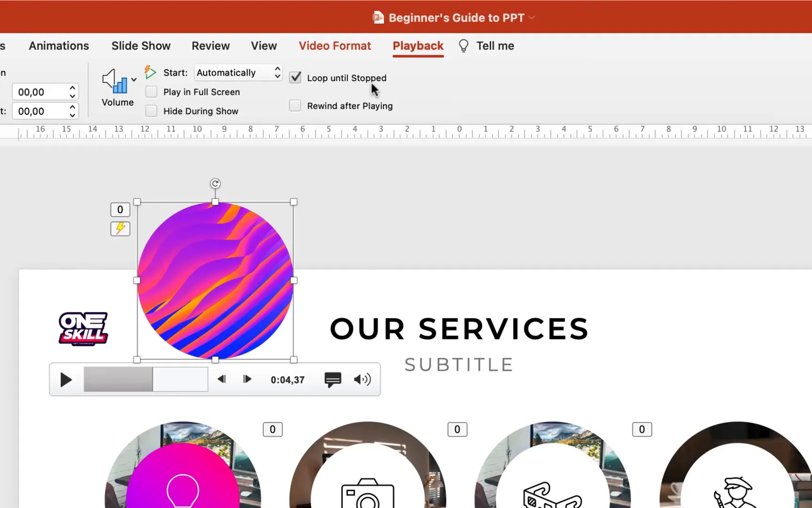Click the upper 00,00 time input field
812x508 pixels.
(x=40, y=92)
